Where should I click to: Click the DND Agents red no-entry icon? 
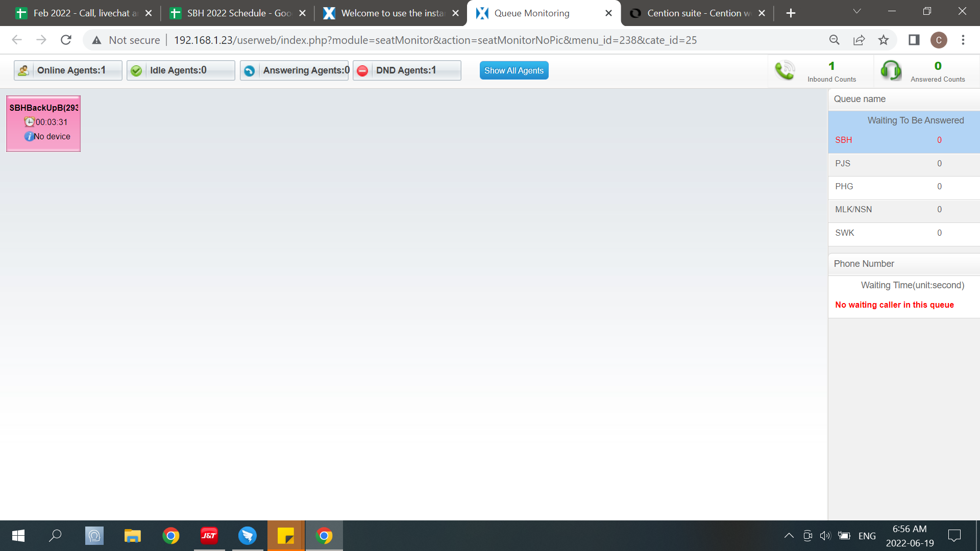362,70
